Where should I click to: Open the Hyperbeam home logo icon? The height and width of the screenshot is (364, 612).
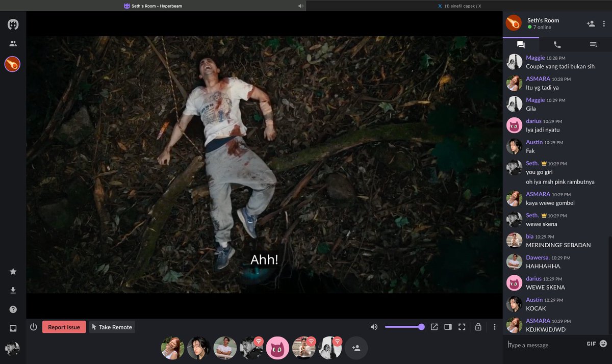click(13, 24)
